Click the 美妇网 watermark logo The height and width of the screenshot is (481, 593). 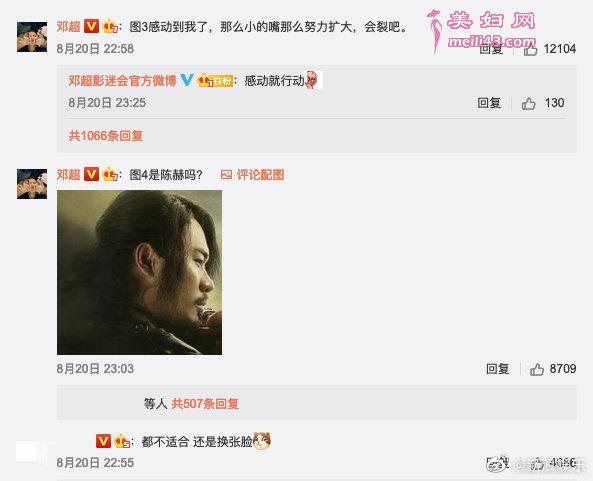tap(482, 31)
